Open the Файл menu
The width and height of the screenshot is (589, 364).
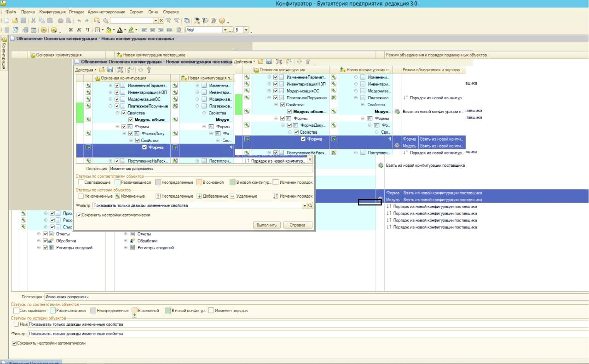click(x=11, y=11)
